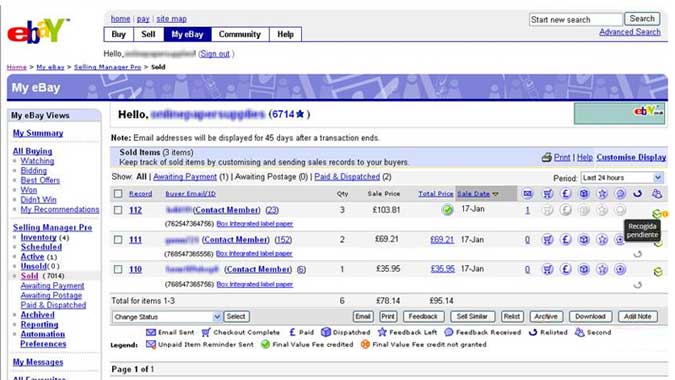Open sales record 112 link
The image size is (675, 380).
point(136,210)
